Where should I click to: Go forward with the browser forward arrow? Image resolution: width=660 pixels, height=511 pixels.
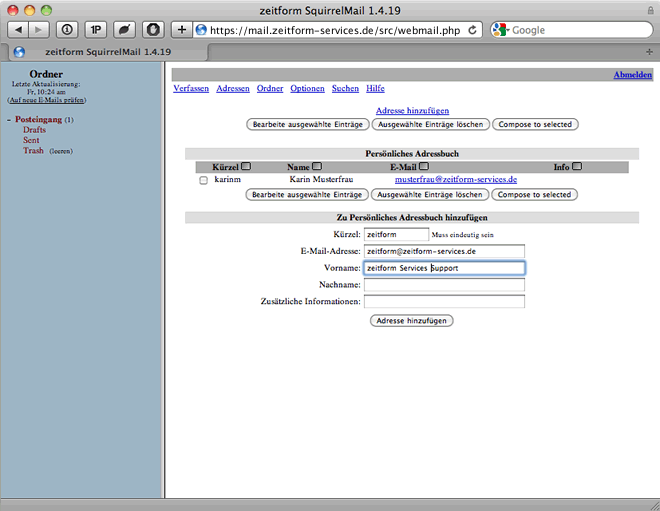(39, 30)
